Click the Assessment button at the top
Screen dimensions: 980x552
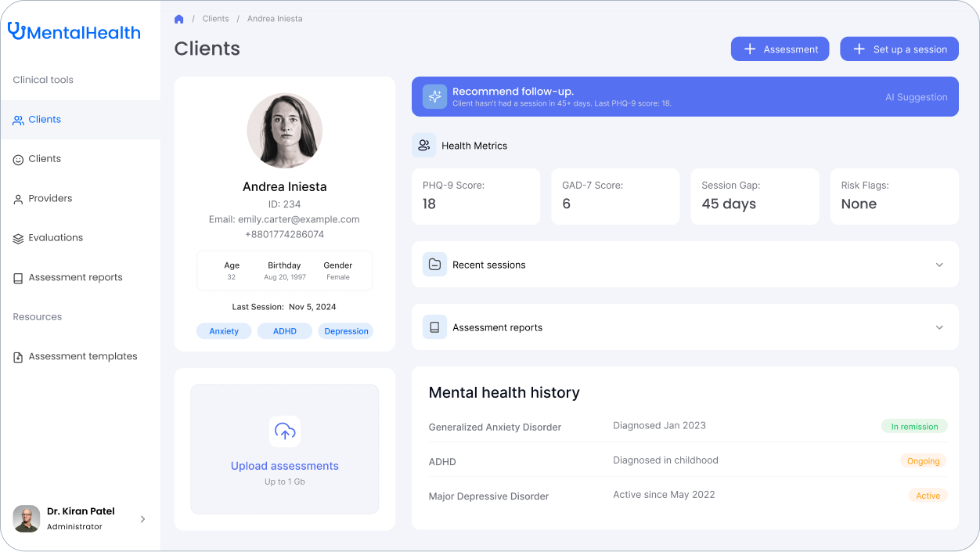(x=780, y=49)
